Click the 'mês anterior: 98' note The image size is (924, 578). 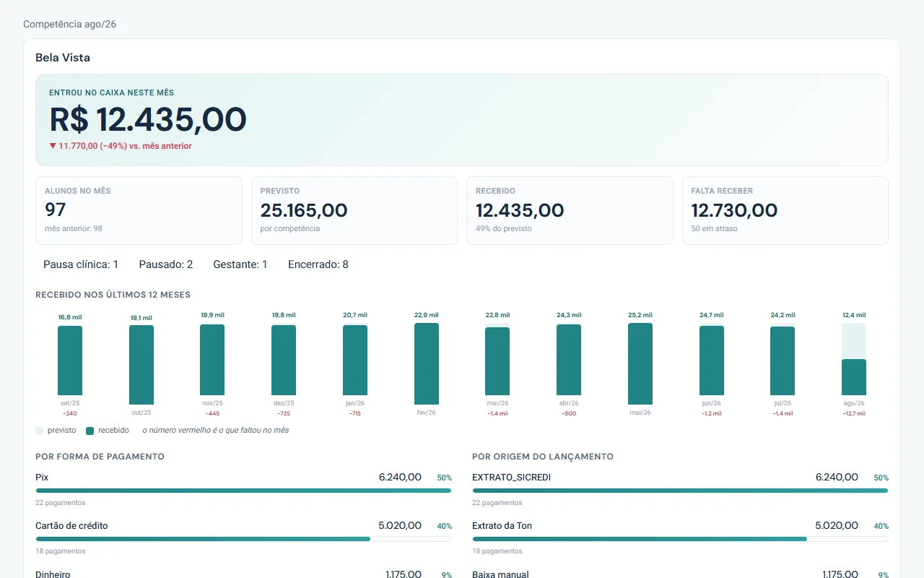[74, 229]
